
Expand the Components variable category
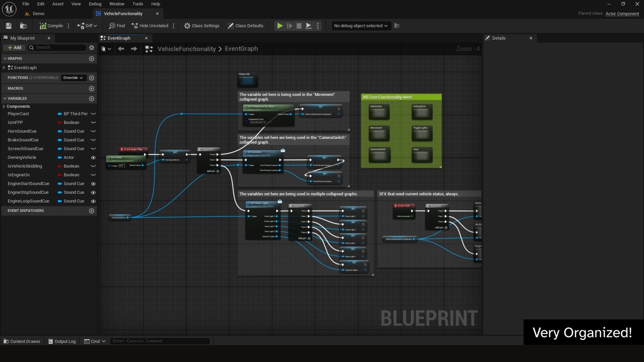[5, 107]
